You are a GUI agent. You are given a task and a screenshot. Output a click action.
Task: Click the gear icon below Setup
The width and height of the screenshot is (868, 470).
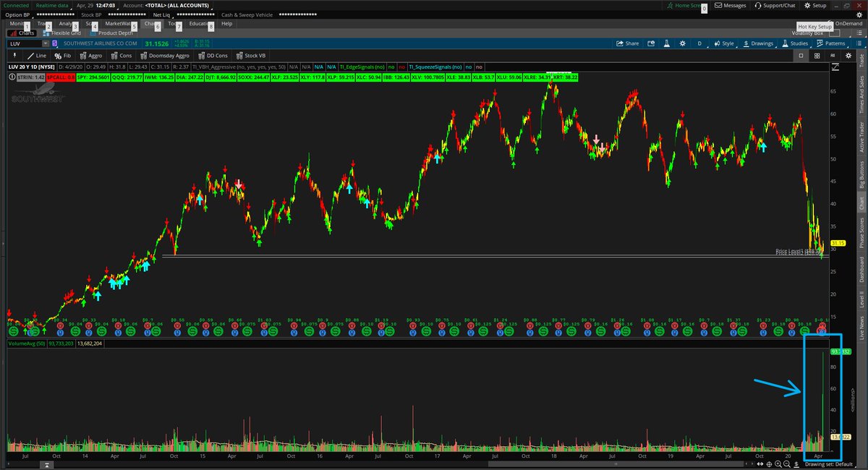point(859,15)
